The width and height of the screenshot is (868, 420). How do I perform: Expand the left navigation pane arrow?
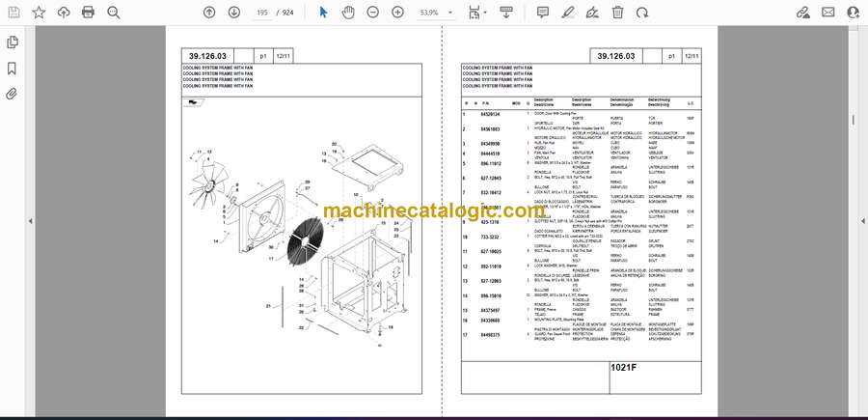31,221
